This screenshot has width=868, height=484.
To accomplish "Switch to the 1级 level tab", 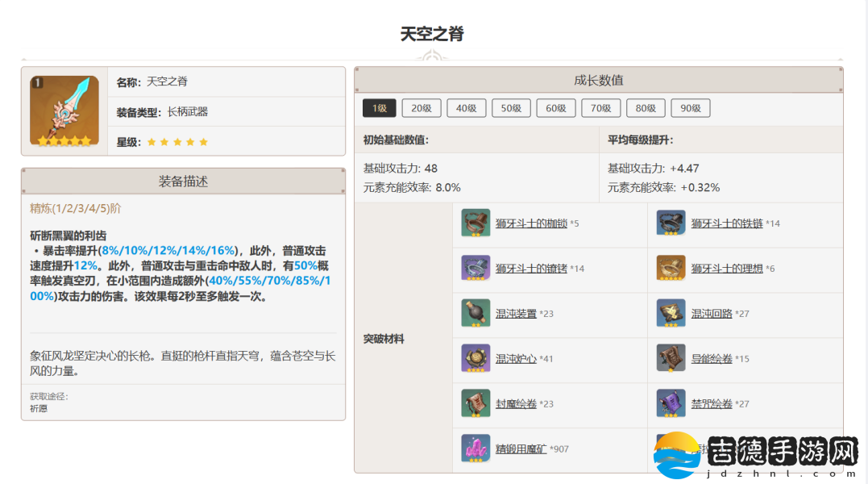I will 379,108.
